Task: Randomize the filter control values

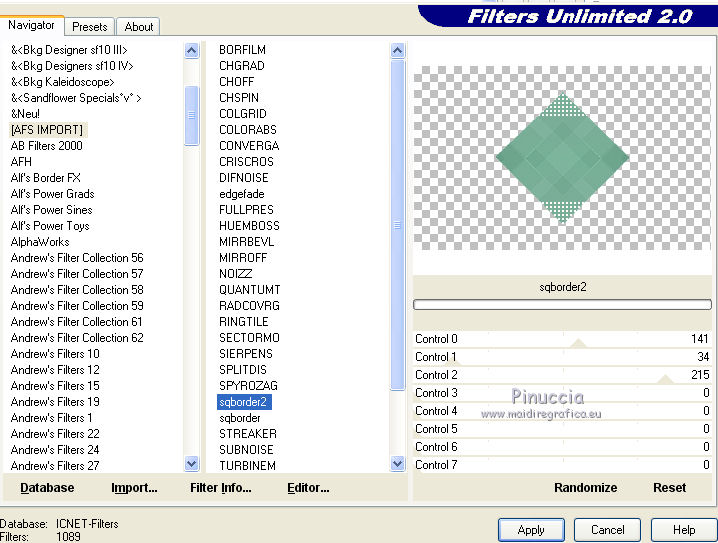Action: coord(585,488)
